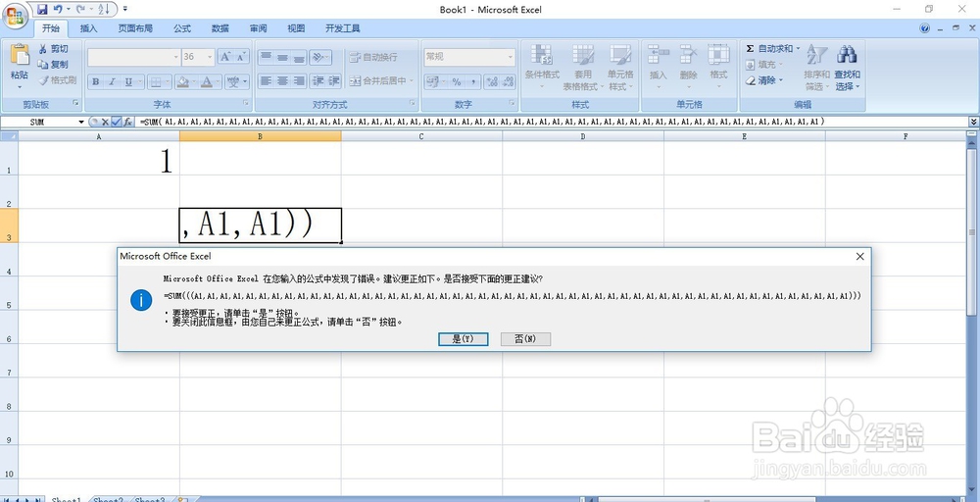Undo the last action in quick access
The height and width of the screenshot is (502, 980).
coord(58,10)
